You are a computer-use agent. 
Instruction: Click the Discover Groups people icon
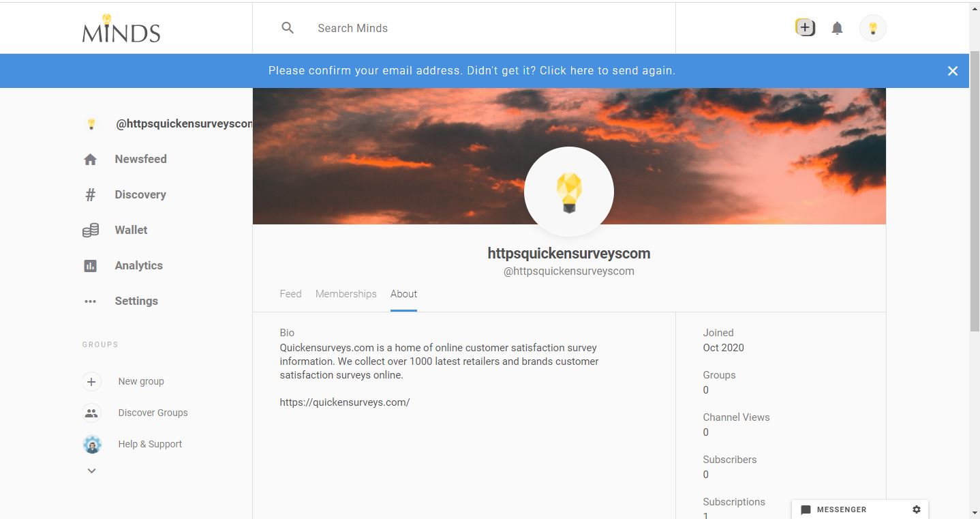[x=92, y=413]
